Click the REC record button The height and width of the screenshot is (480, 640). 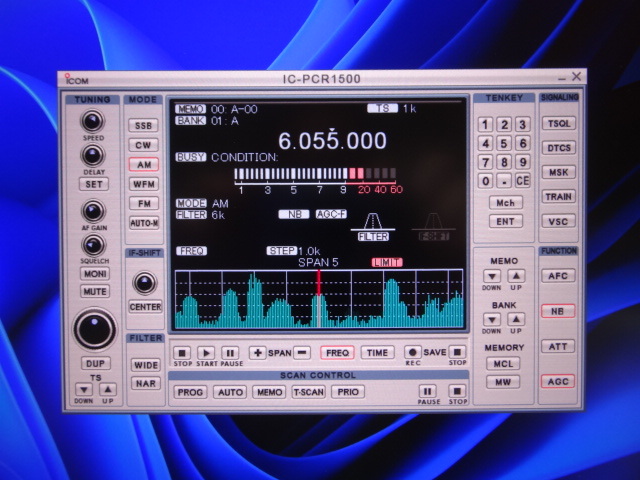pyautogui.click(x=412, y=352)
